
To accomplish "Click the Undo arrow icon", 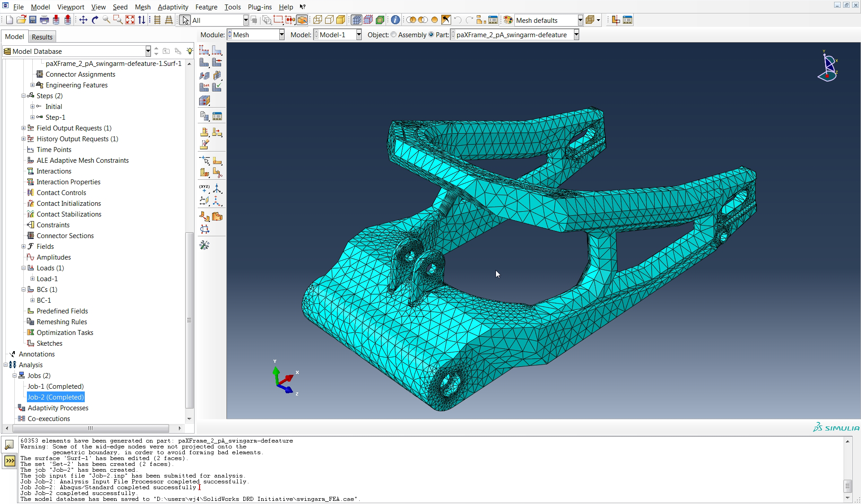I will coord(457,20).
